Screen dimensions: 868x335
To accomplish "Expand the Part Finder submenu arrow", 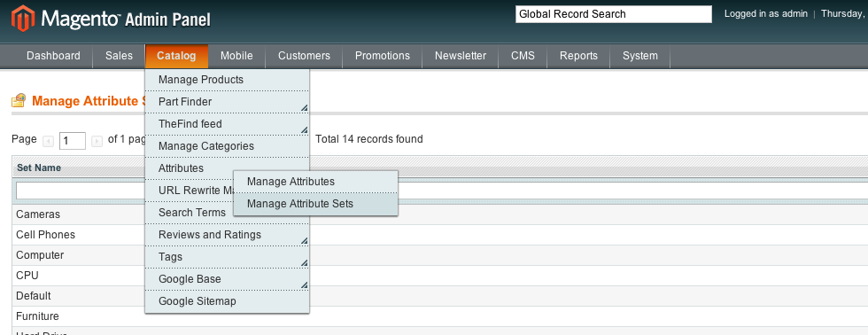I will point(305,108).
